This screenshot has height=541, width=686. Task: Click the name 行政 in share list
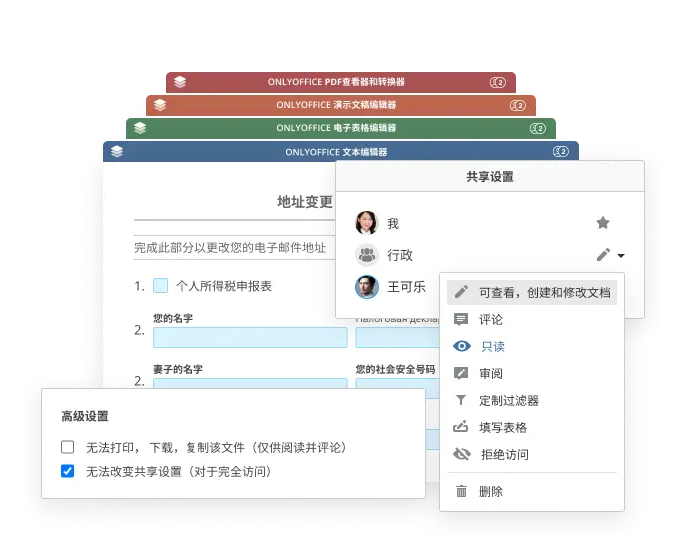(399, 255)
